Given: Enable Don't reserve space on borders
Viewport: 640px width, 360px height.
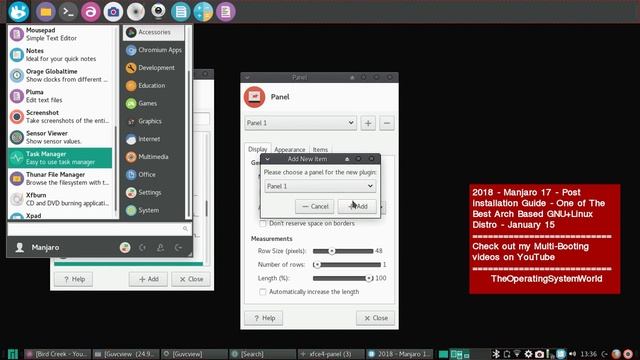Looking at the screenshot, I should click(263, 224).
